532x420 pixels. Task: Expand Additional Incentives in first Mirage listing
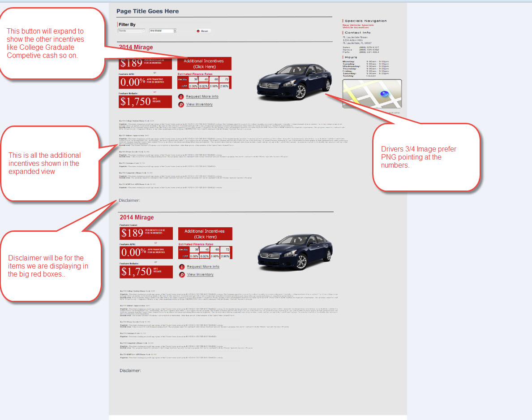pyautogui.click(x=204, y=64)
